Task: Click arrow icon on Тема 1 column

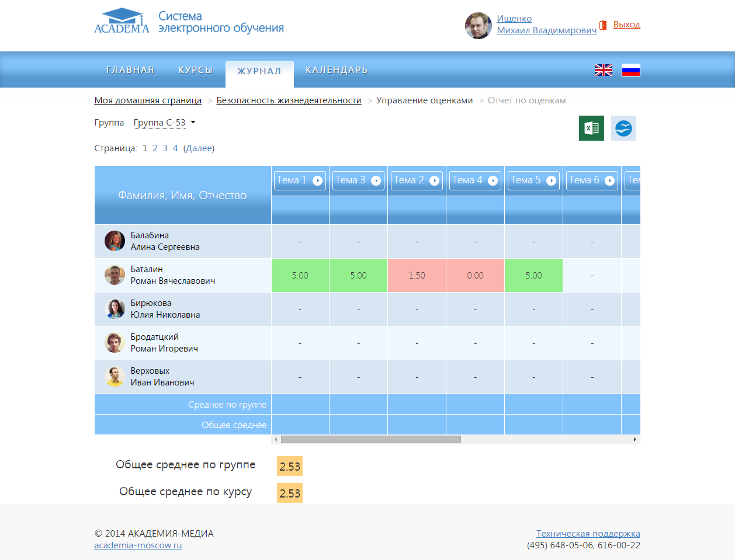Action: tap(317, 180)
